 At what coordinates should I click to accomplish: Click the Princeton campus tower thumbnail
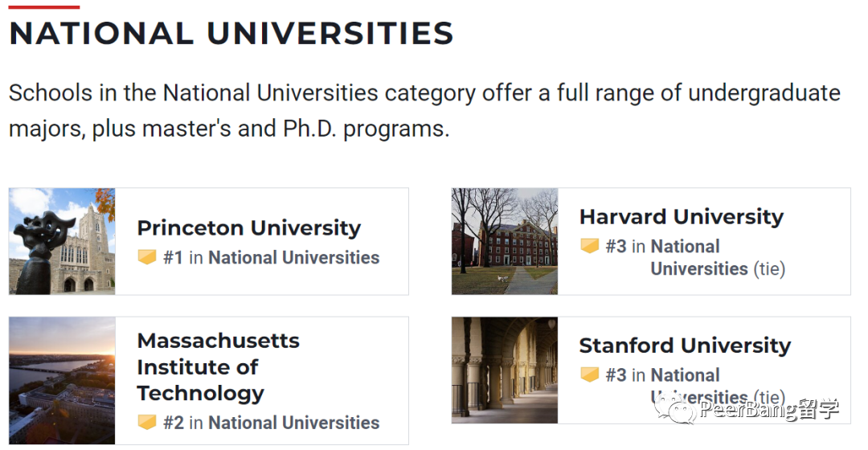(x=62, y=241)
